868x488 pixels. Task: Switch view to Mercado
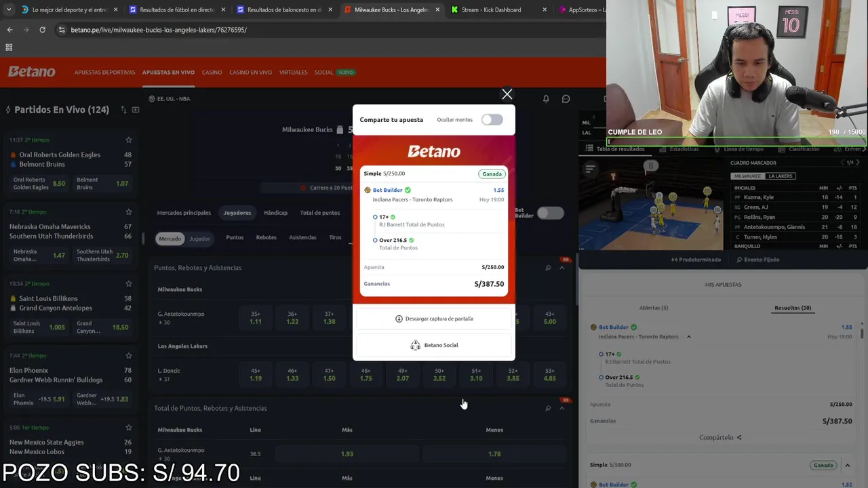[x=170, y=239]
